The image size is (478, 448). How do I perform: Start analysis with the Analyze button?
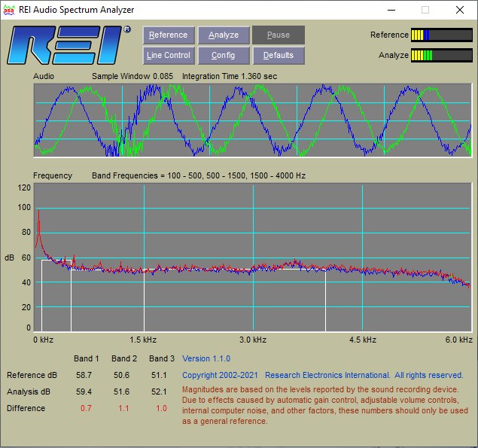[x=224, y=35]
